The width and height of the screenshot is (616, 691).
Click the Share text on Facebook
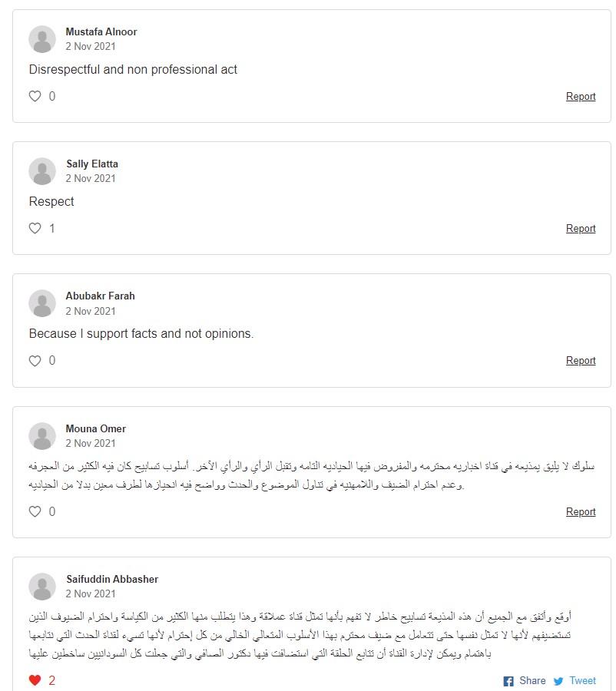point(532,681)
